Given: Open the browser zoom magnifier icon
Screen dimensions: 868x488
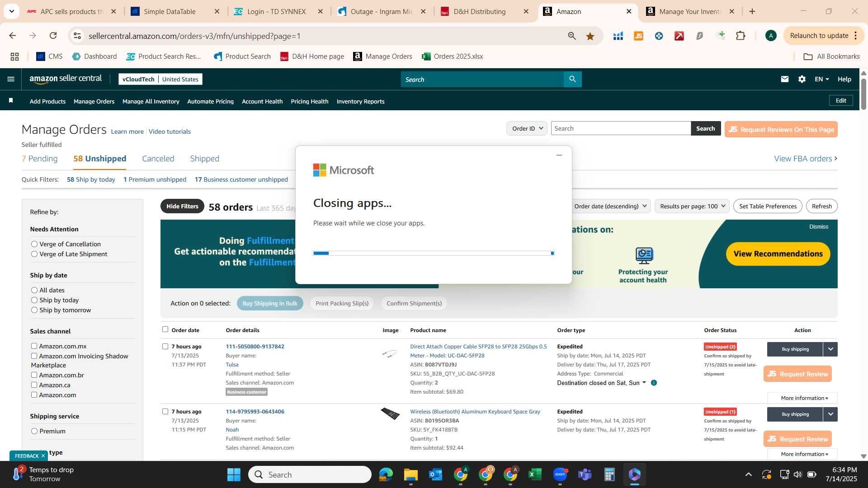Looking at the screenshot, I should point(572,36).
